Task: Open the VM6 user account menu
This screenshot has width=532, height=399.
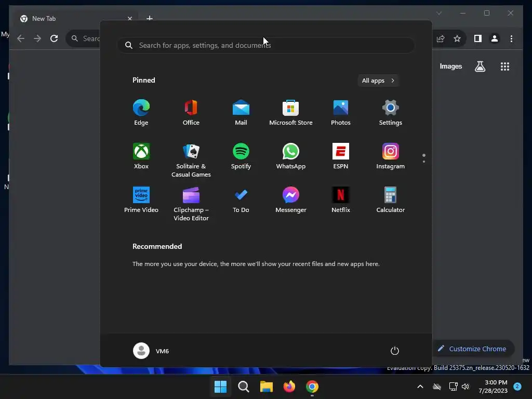Action: tap(151, 351)
